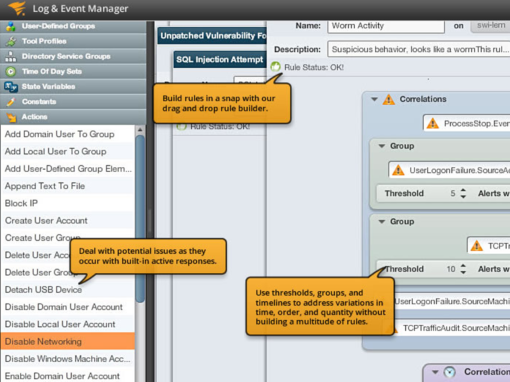
Task: Select the ProcessStop event warning icon
Action: (433, 124)
